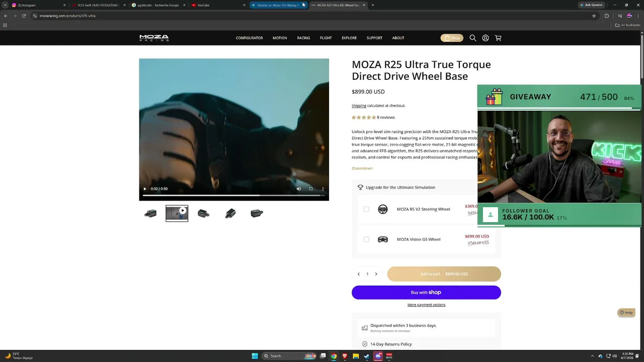644x362 pixels.
Task: Decrease the quantity with left arrow
Action: pos(359,274)
